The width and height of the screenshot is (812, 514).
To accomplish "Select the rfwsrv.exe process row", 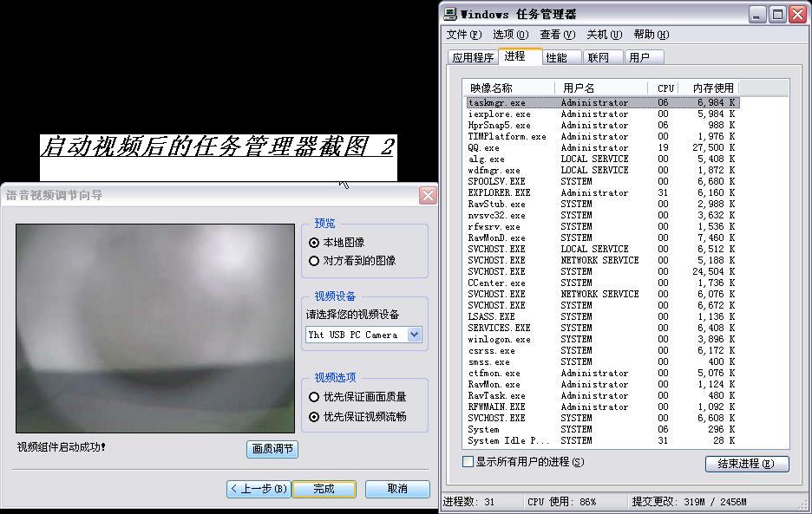I will 602,227.
